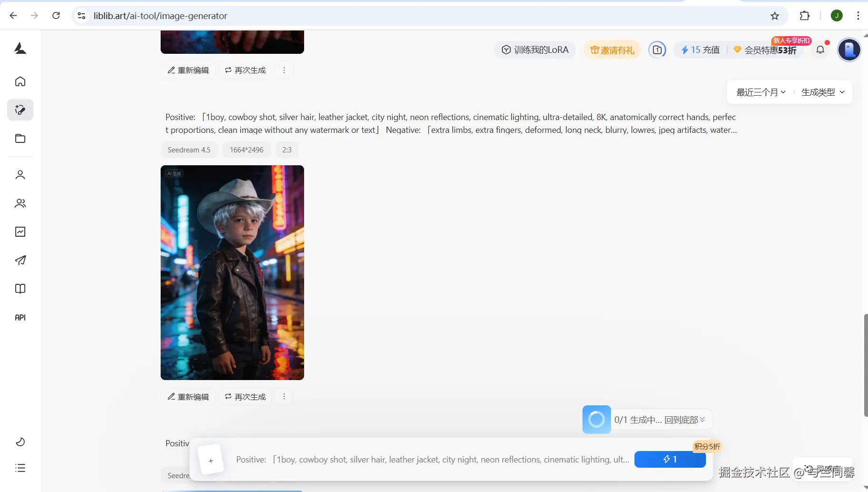
Task: Click the spinning generation progress indicator
Action: point(596,420)
